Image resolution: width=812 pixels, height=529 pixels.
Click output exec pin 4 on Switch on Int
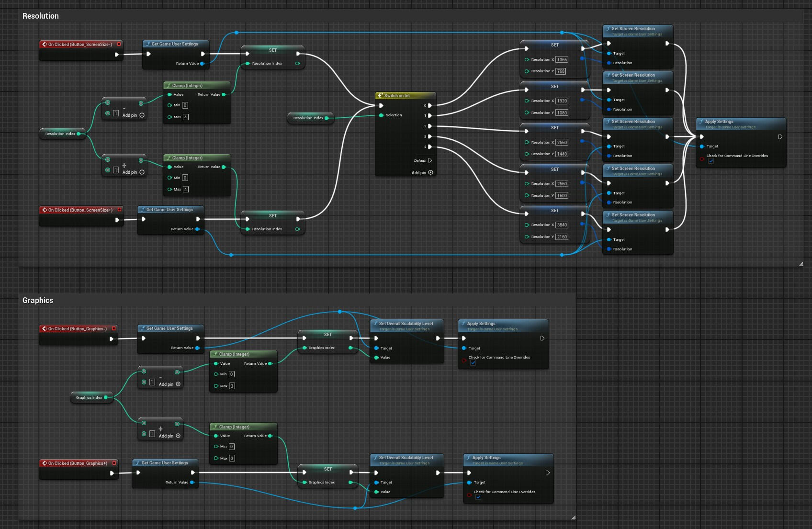pyautogui.click(x=429, y=146)
